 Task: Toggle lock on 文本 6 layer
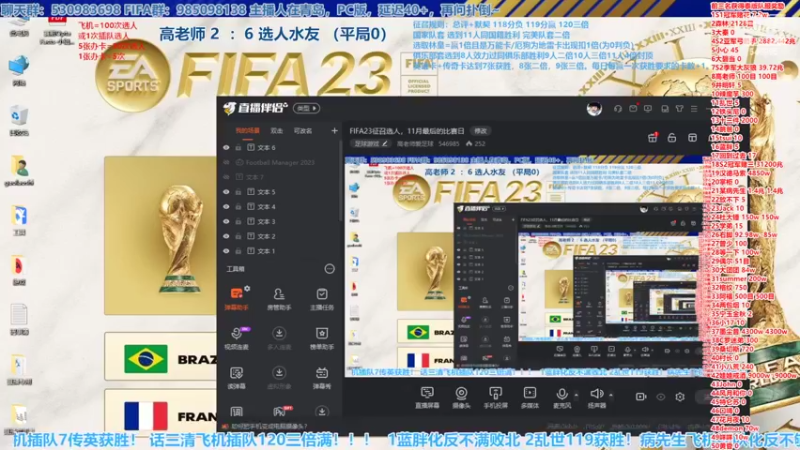[x=238, y=147]
